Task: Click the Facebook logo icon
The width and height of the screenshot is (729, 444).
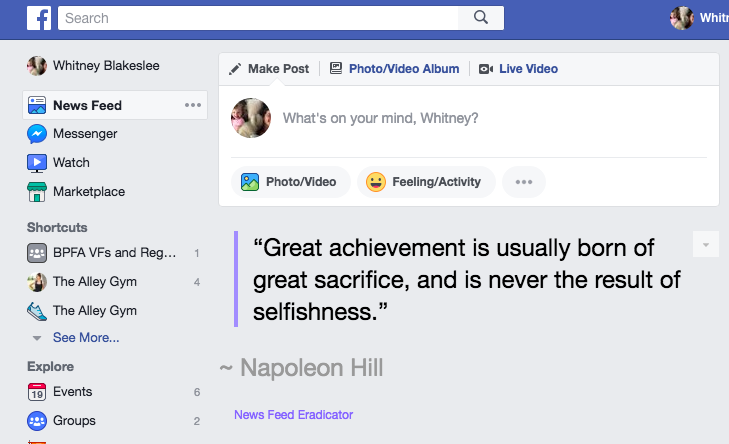Action: click(x=39, y=18)
